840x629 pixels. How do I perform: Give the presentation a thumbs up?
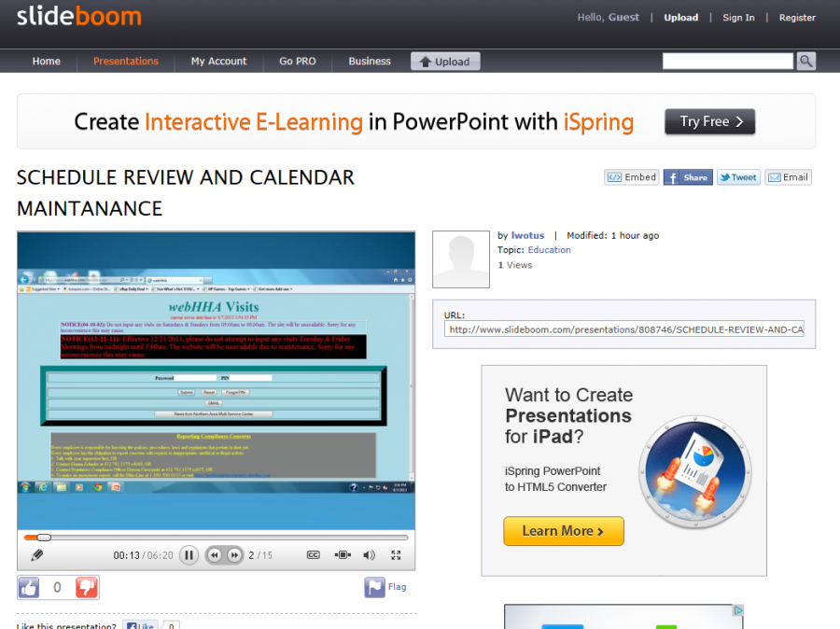(28, 586)
